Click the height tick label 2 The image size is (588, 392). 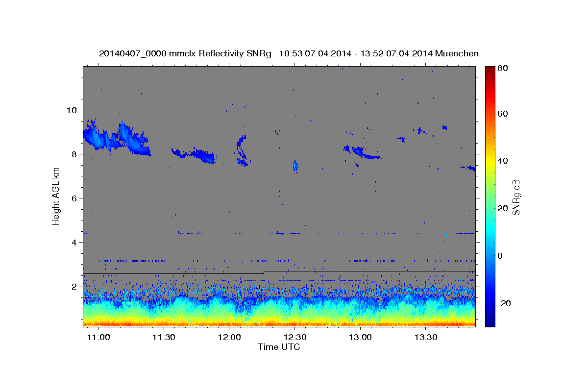coord(74,286)
